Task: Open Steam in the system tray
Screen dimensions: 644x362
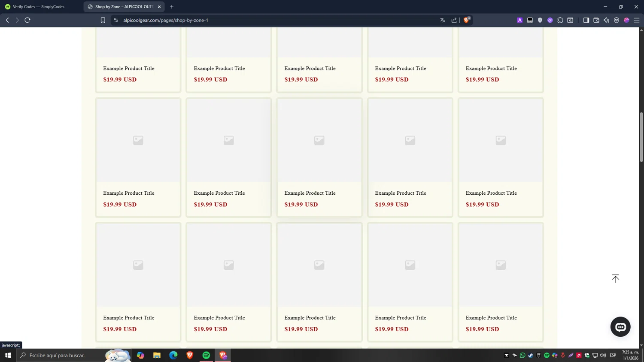Action: point(531,355)
